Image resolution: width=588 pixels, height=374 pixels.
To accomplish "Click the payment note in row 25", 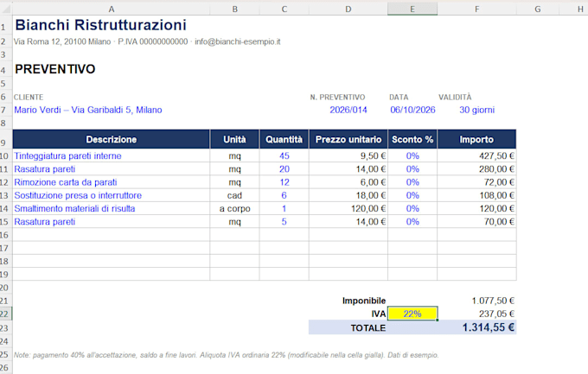I will [x=227, y=355].
